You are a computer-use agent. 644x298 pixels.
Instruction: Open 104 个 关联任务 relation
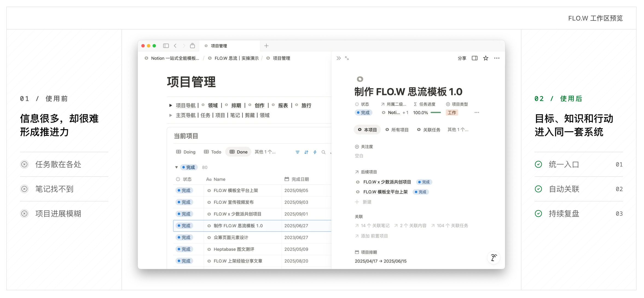click(449, 226)
